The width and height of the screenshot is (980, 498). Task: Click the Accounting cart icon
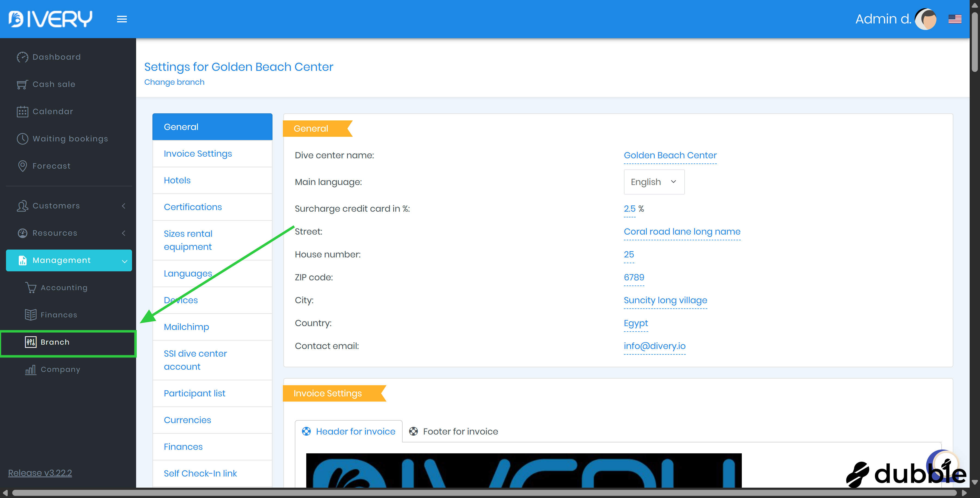pyautogui.click(x=30, y=288)
